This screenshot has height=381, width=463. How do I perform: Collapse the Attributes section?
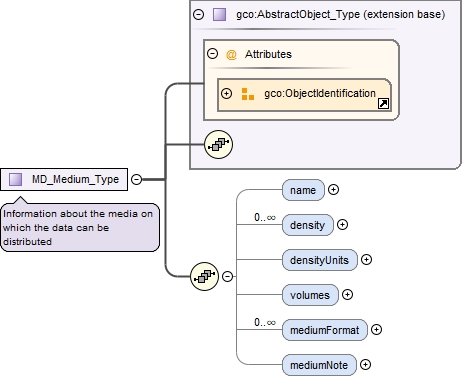(x=212, y=54)
